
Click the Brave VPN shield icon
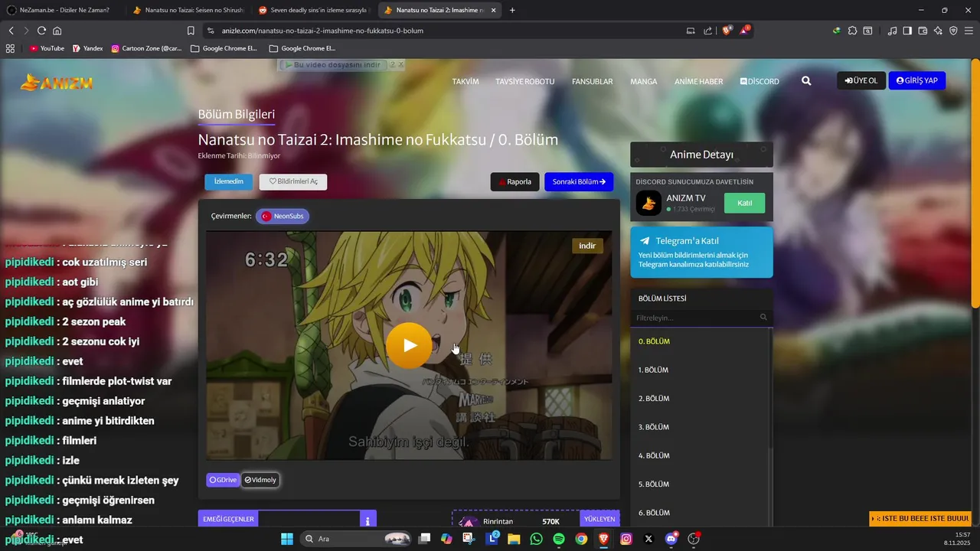coord(953,31)
